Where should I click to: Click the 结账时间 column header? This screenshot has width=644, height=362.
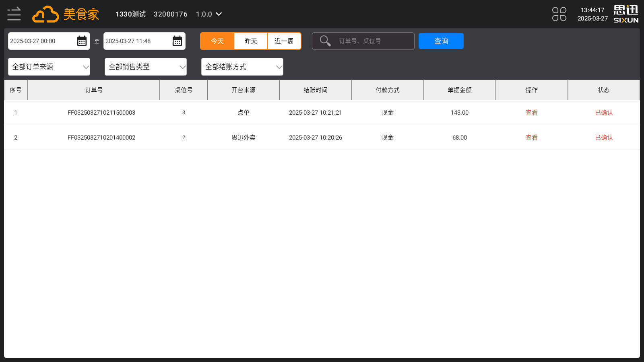[316, 90]
